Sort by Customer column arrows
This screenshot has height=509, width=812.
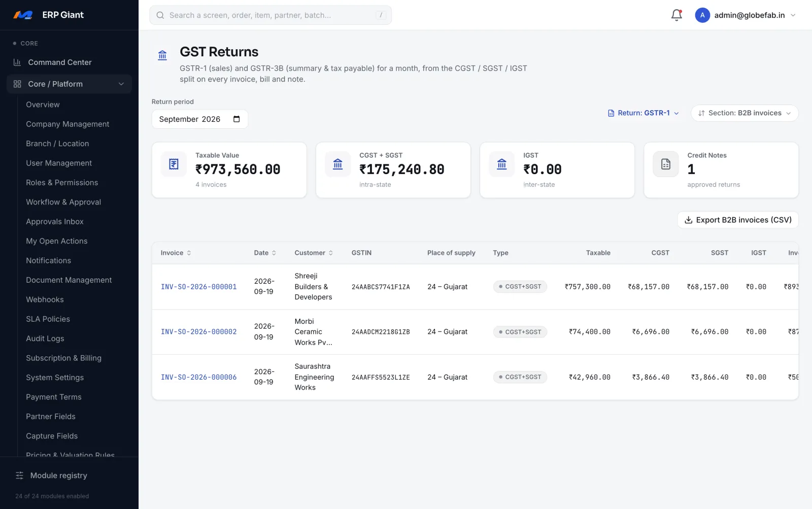point(331,253)
